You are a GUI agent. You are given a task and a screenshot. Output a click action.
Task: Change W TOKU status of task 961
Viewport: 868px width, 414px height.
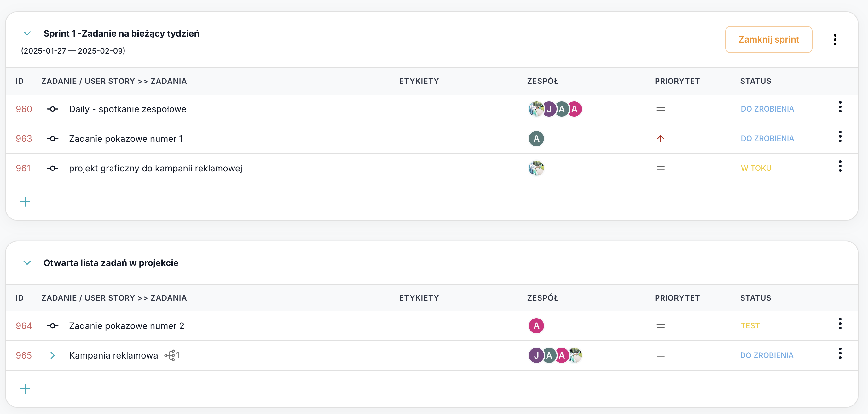click(756, 168)
